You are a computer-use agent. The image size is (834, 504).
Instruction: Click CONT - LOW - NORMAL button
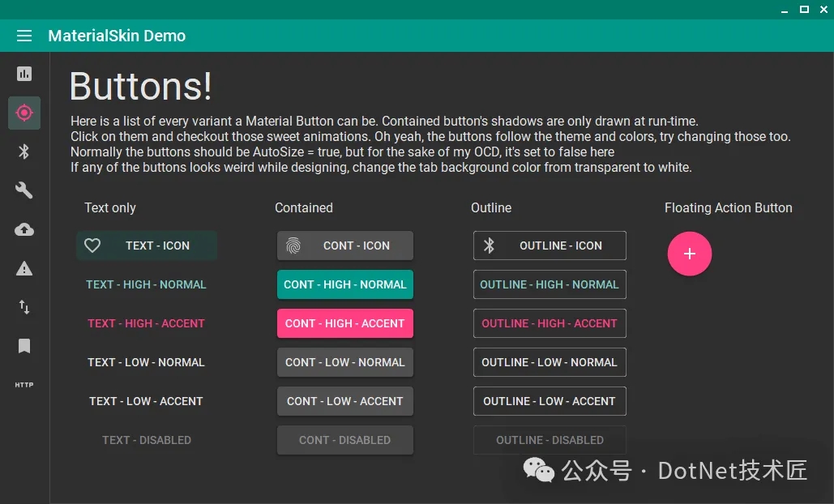click(x=345, y=362)
